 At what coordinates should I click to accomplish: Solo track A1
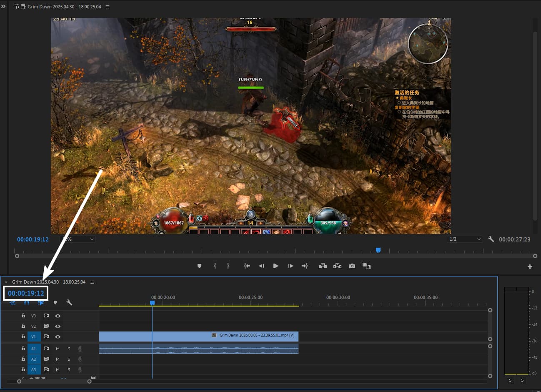coord(69,349)
